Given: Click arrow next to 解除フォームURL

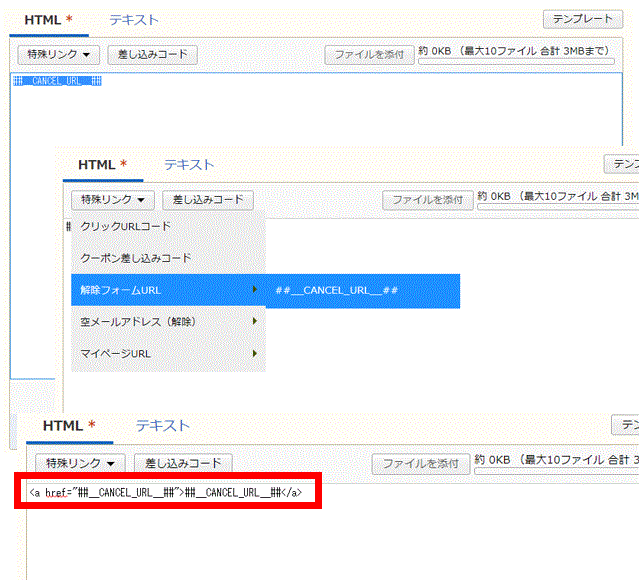Looking at the screenshot, I should 255,289.
